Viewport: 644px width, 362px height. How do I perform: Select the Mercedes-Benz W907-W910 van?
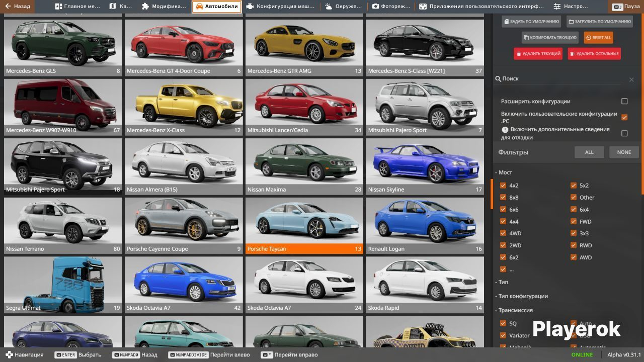point(63,107)
